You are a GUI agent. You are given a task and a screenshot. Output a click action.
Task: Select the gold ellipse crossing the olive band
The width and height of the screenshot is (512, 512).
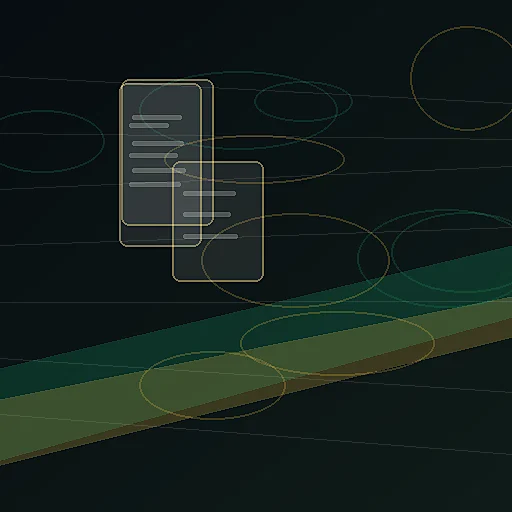click(x=337, y=343)
